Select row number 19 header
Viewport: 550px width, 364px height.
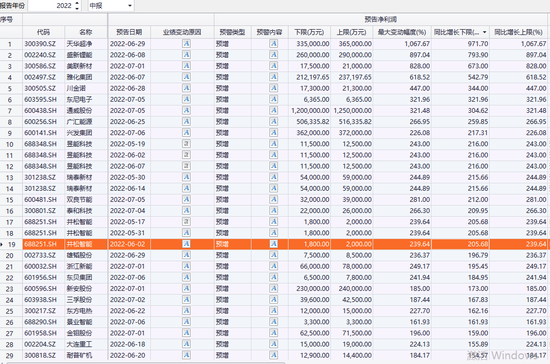point(11,244)
